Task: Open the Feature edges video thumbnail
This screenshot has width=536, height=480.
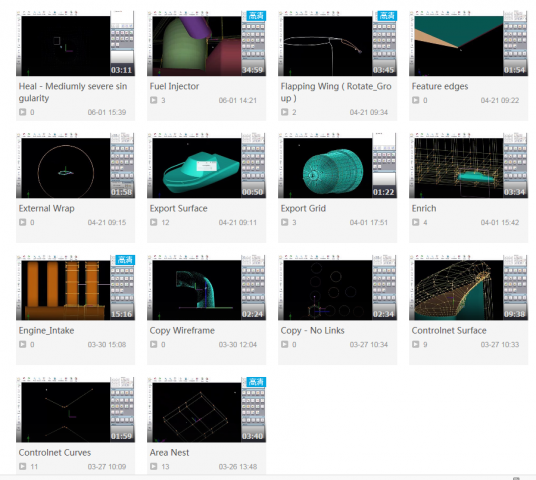Action: click(468, 43)
